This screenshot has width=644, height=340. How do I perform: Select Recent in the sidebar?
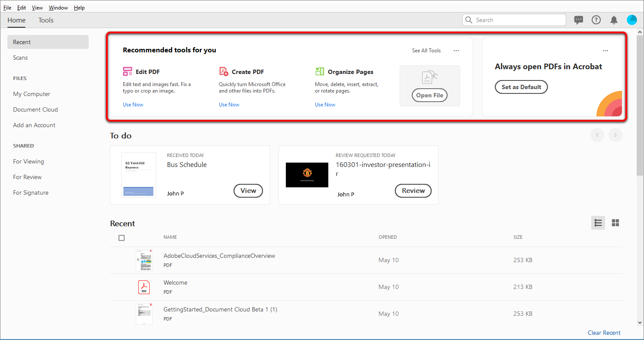coord(48,42)
